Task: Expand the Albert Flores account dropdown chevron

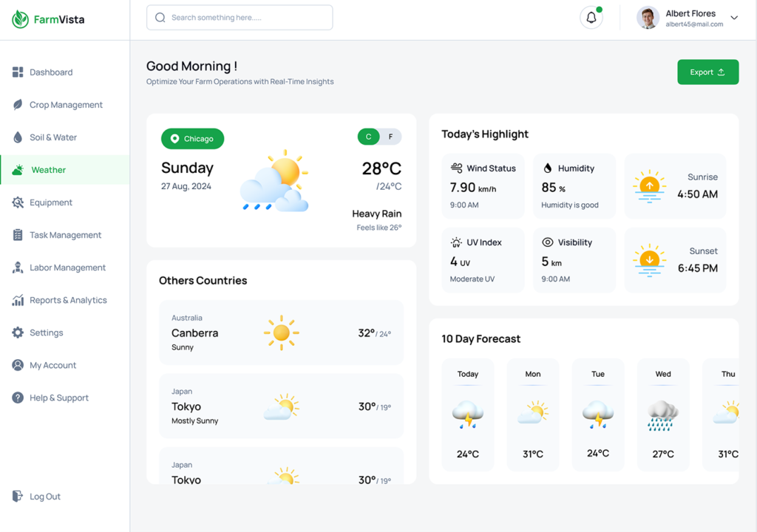Action: (x=734, y=18)
